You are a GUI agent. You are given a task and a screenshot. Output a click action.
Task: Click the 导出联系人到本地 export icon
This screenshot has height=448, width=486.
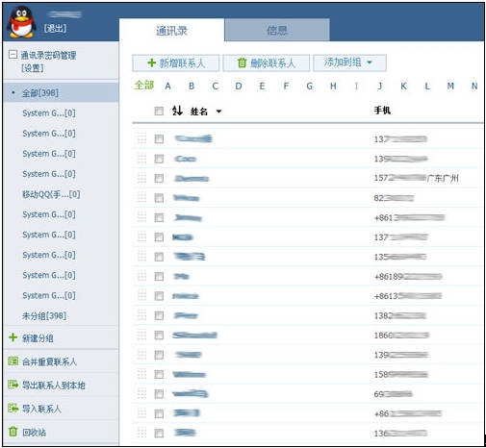[x=13, y=385]
